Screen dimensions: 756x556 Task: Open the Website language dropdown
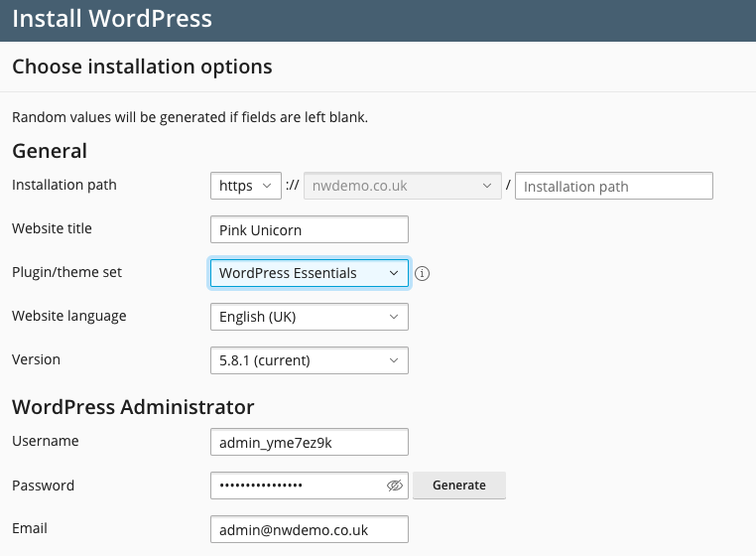coord(310,317)
